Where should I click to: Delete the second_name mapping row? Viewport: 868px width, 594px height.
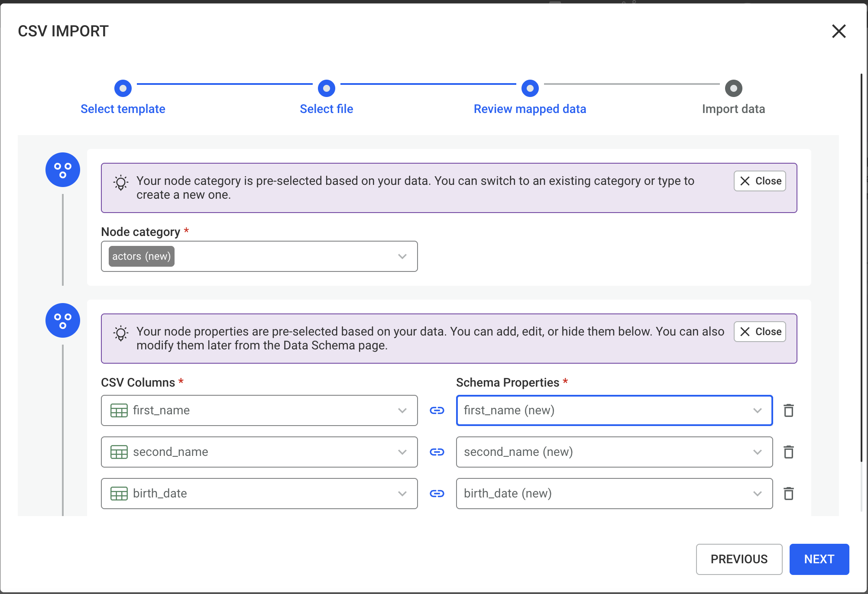(x=788, y=452)
